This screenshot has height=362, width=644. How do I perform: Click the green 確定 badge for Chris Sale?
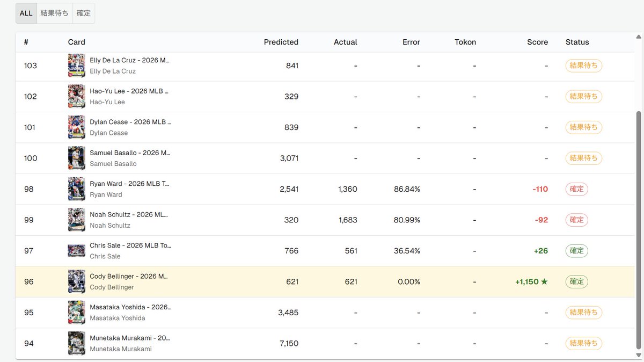pyautogui.click(x=576, y=251)
